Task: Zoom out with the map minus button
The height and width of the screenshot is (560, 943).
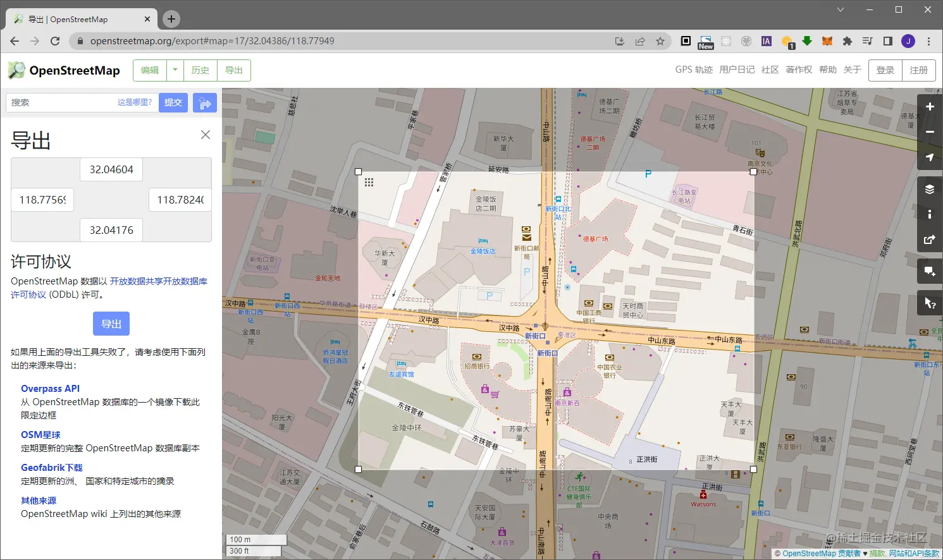Action: (x=930, y=132)
